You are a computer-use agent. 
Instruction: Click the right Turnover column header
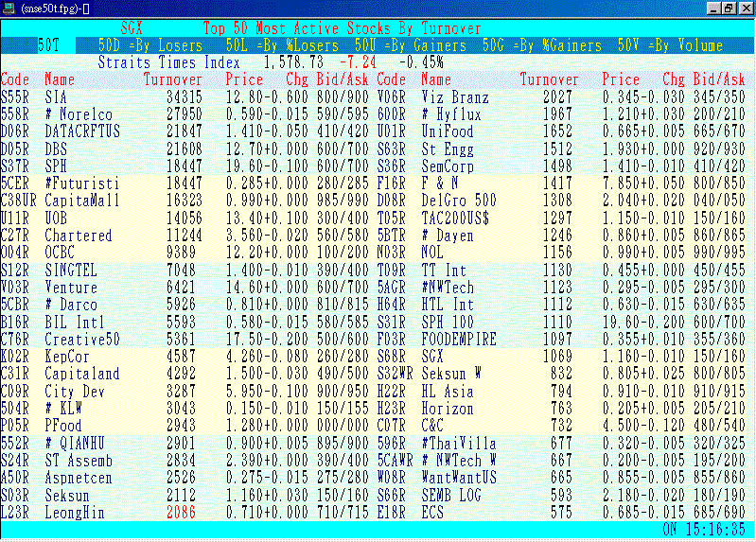point(549,79)
